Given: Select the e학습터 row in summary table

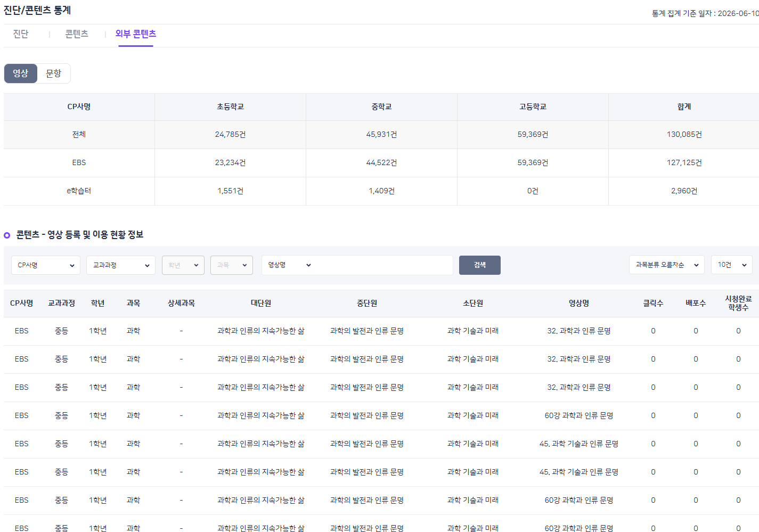Looking at the screenshot, I should coord(381,191).
